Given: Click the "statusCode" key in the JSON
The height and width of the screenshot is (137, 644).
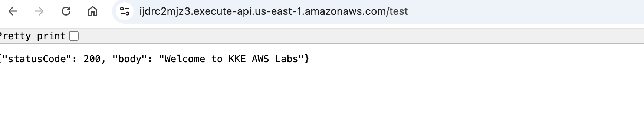Looking at the screenshot, I should (36, 59).
